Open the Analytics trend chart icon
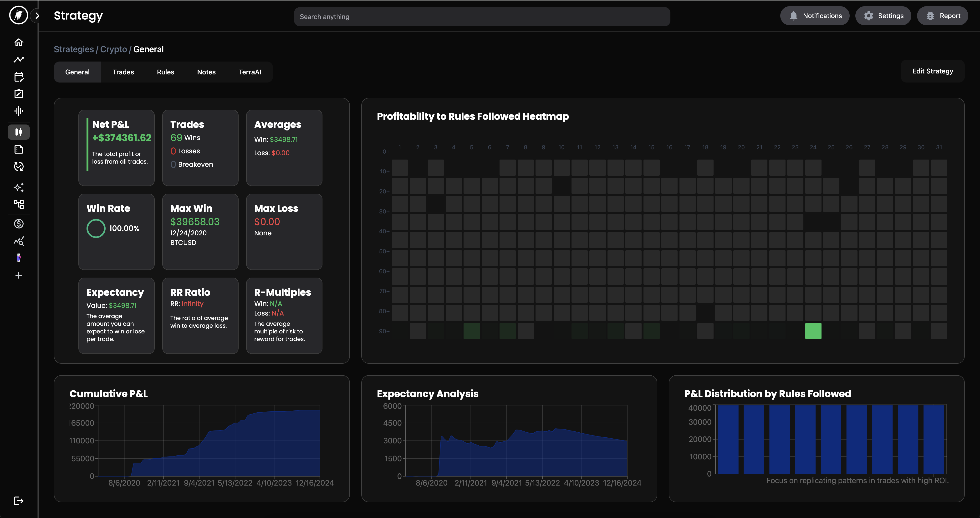 point(19,59)
